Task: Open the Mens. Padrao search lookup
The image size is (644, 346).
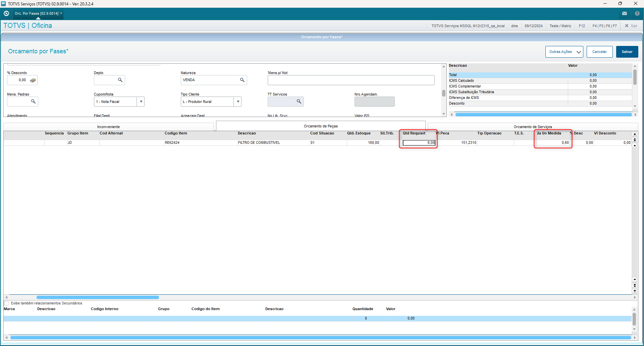Action: tap(33, 101)
